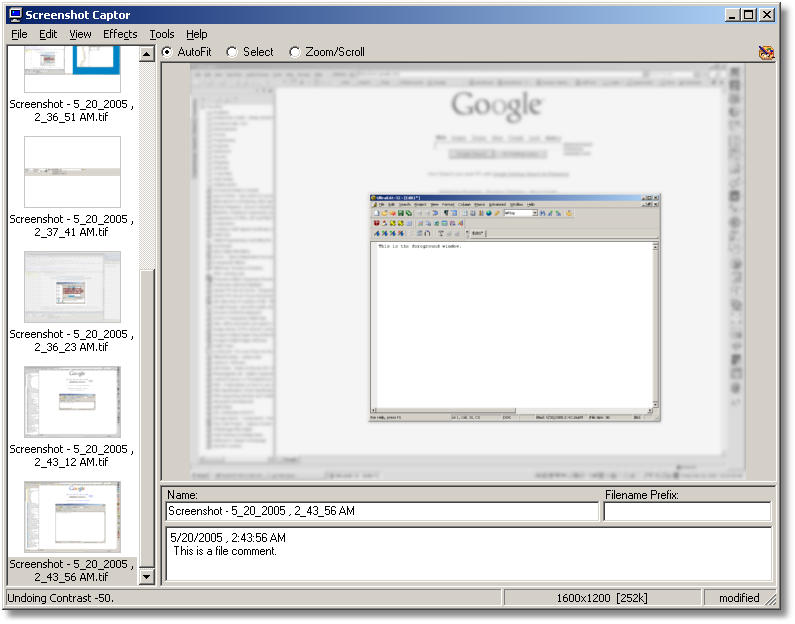Select thumbnail for 2_36_23 AM.tif

73,287
